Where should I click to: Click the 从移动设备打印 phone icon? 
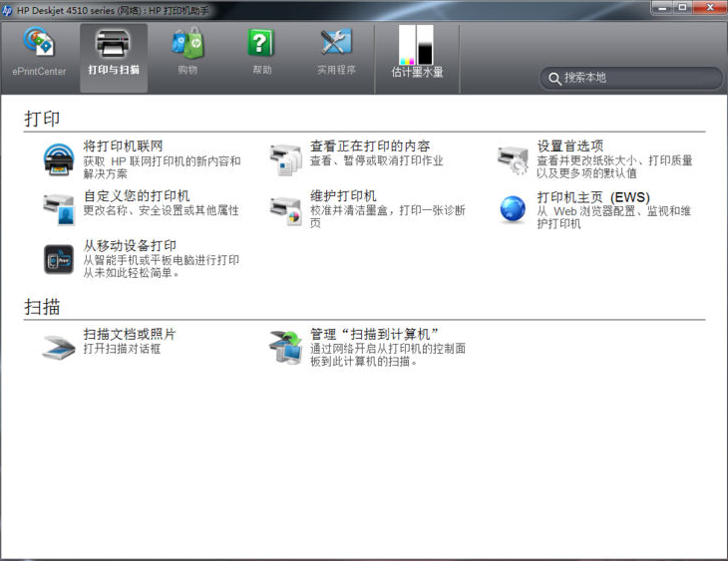[59, 259]
